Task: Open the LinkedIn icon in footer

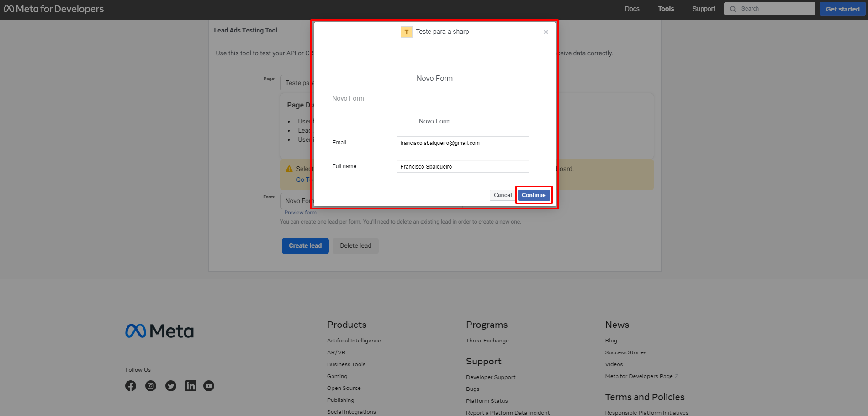Action: click(x=191, y=386)
